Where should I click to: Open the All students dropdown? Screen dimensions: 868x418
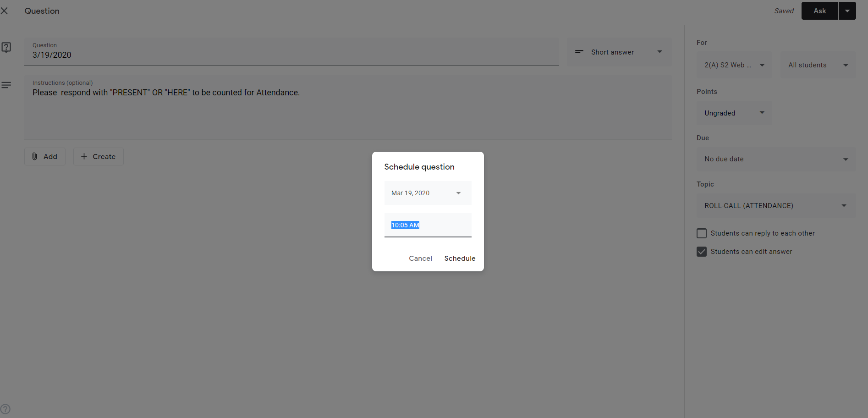click(x=818, y=65)
